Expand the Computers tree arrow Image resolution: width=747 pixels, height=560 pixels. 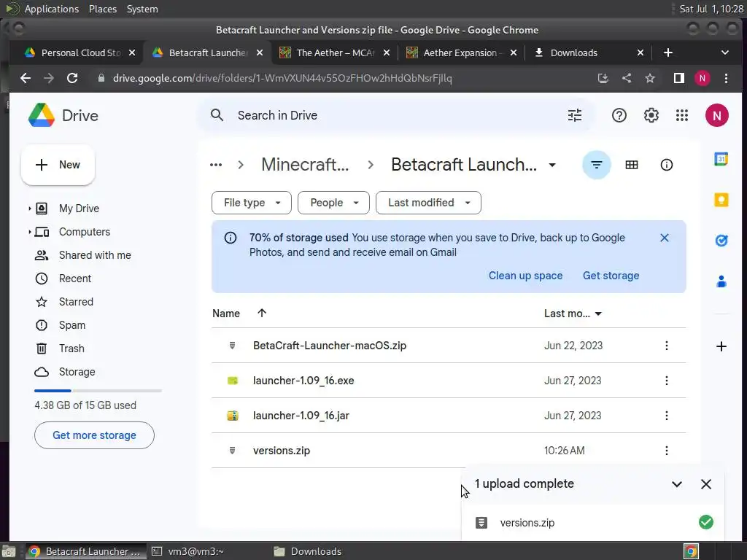[29, 232]
